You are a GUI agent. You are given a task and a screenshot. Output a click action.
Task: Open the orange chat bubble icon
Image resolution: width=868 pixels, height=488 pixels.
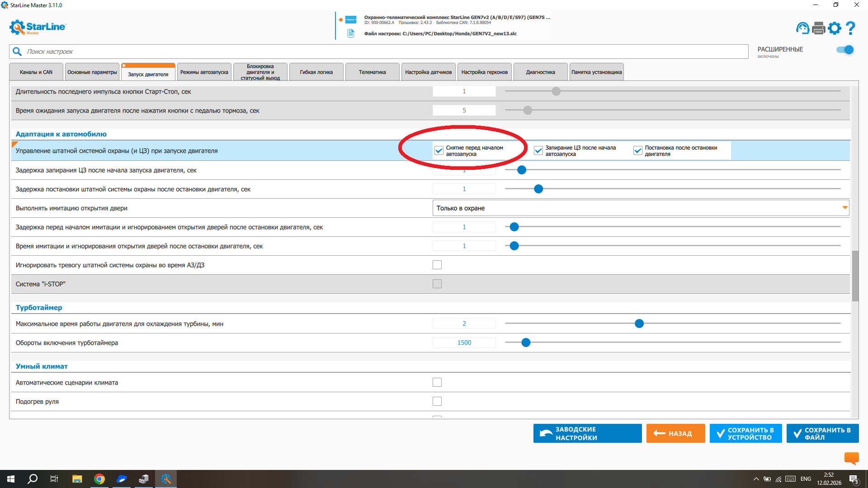tap(851, 458)
